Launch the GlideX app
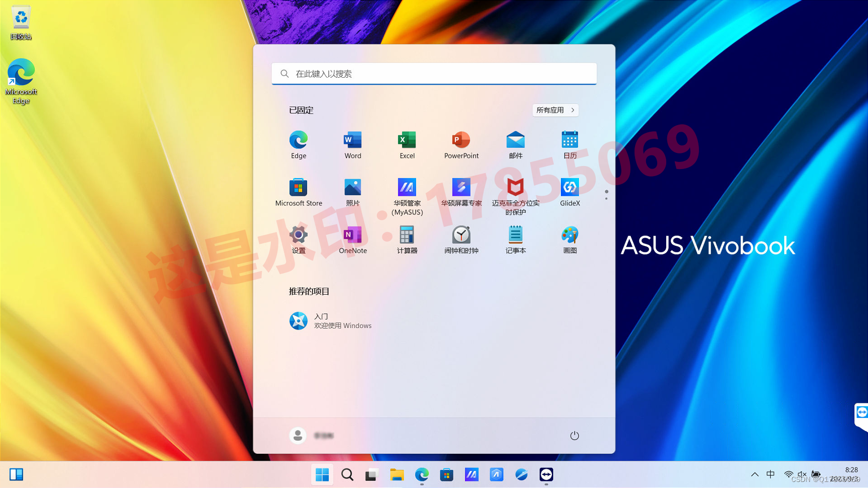This screenshot has width=868, height=488. click(x=570, y=192)
